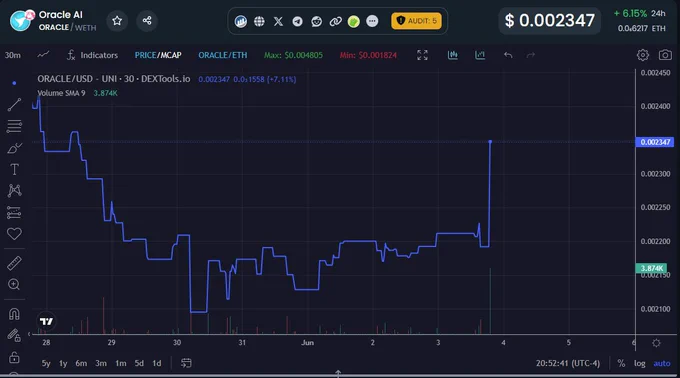This screenshot has width=680, height=378.
Task: Set chart range to 5d
Action: (x=139, y=363)
